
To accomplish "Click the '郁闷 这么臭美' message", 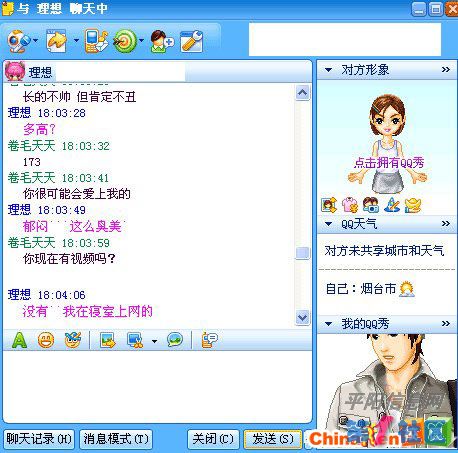I will click(x=74, y=226).
